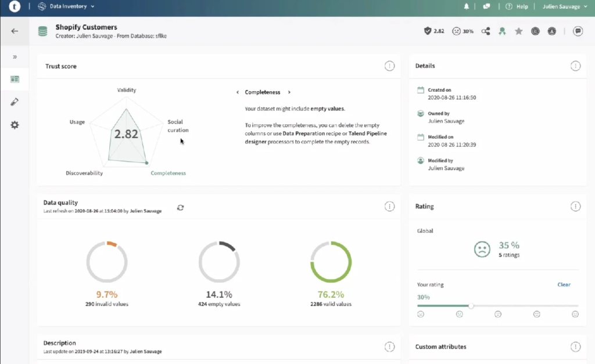Click the Modified by user avatar icon
This screenshot has height=364, width=595.
click(421, 160)
